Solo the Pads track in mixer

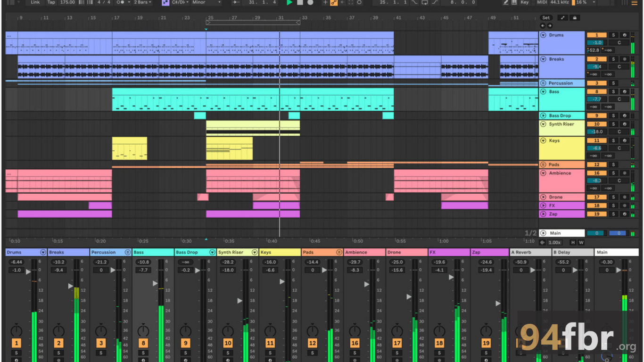click(x=312, y=353)
